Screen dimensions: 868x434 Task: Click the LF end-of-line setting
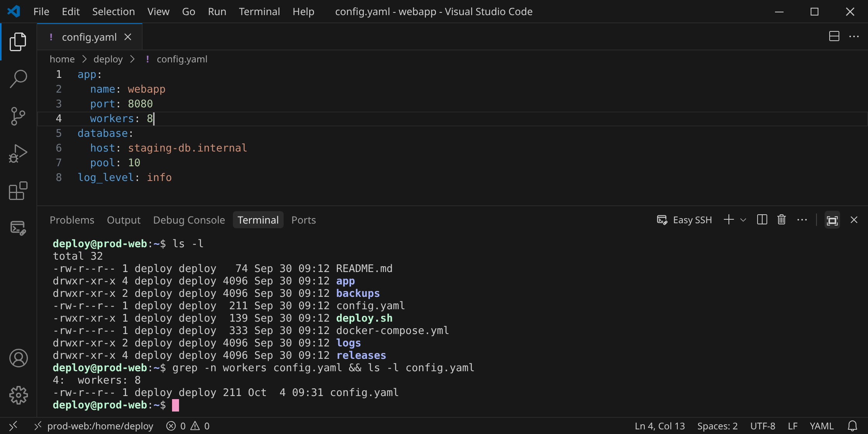tap(792, 426)
